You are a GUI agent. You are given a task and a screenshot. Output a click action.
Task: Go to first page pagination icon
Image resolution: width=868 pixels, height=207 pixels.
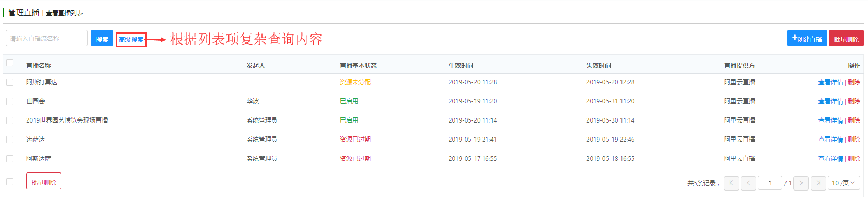pos(731,183)
